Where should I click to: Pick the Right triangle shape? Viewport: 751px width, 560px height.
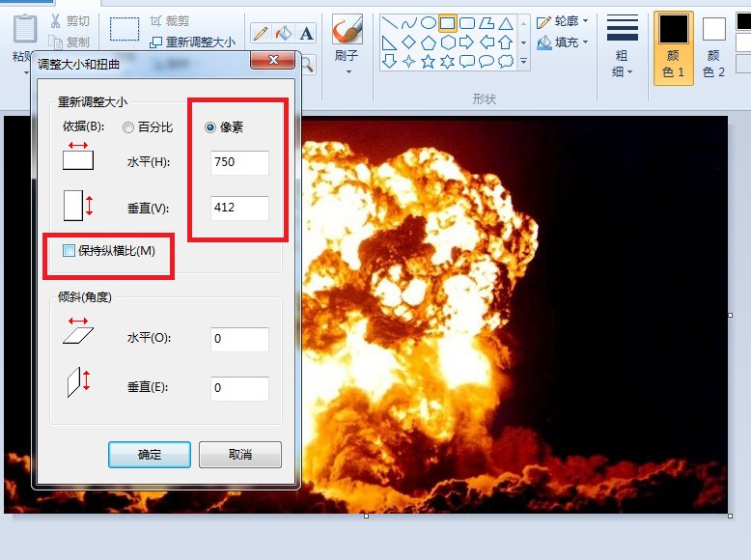coord(389,42)
